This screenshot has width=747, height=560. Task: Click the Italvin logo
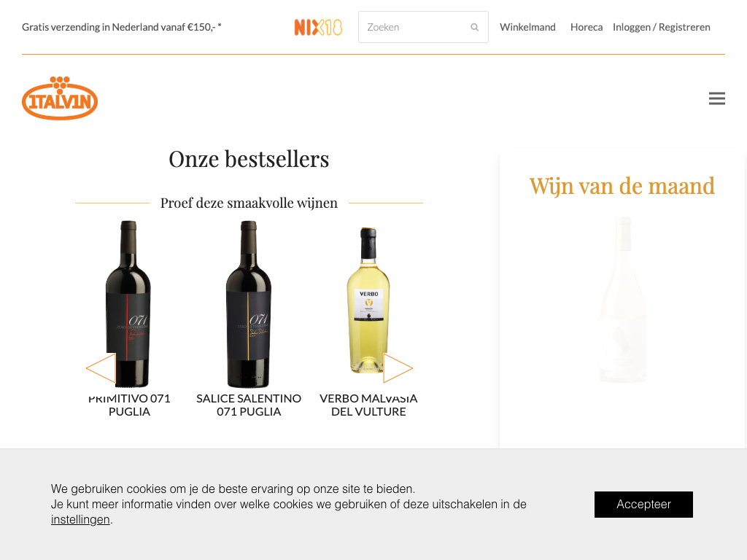click(x=60, y=98)
